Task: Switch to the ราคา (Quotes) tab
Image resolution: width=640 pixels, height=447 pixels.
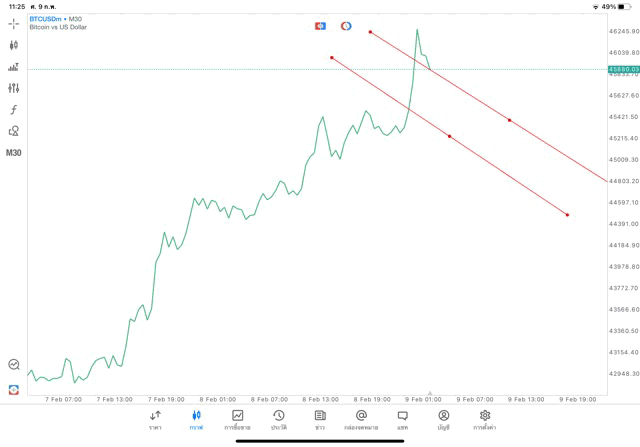Action: (155, 420)
